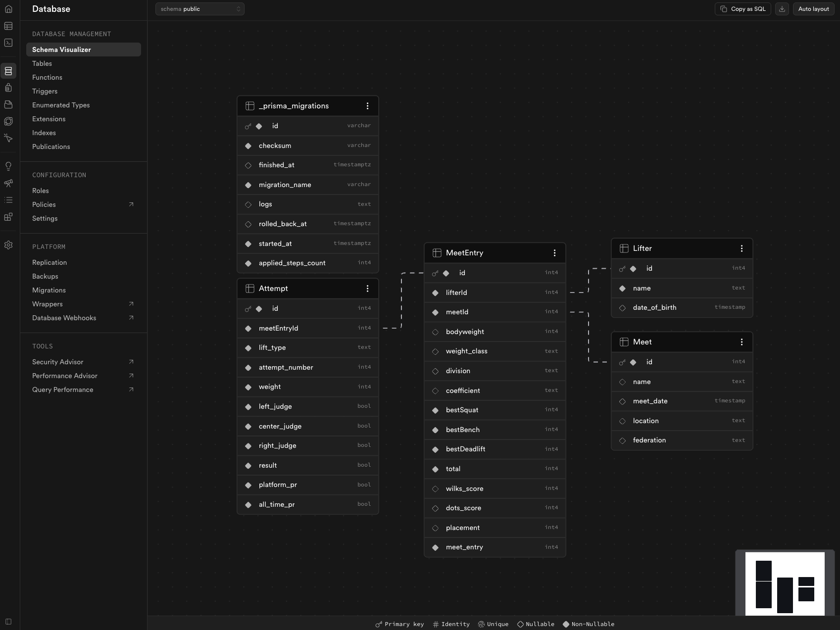Open Reports via the telescope icon
Image resolution: width=840 pixels, height=630 pixels.
tap(8, 183)
